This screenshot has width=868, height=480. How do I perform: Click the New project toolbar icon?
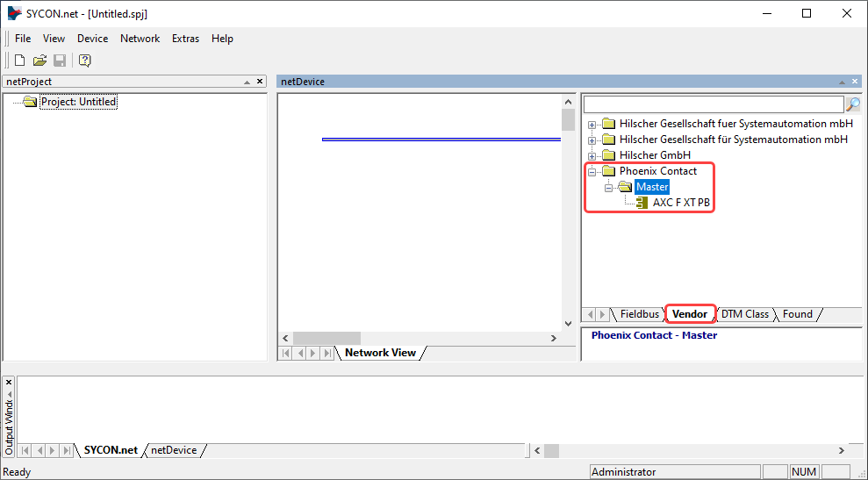tap(20, 61)
